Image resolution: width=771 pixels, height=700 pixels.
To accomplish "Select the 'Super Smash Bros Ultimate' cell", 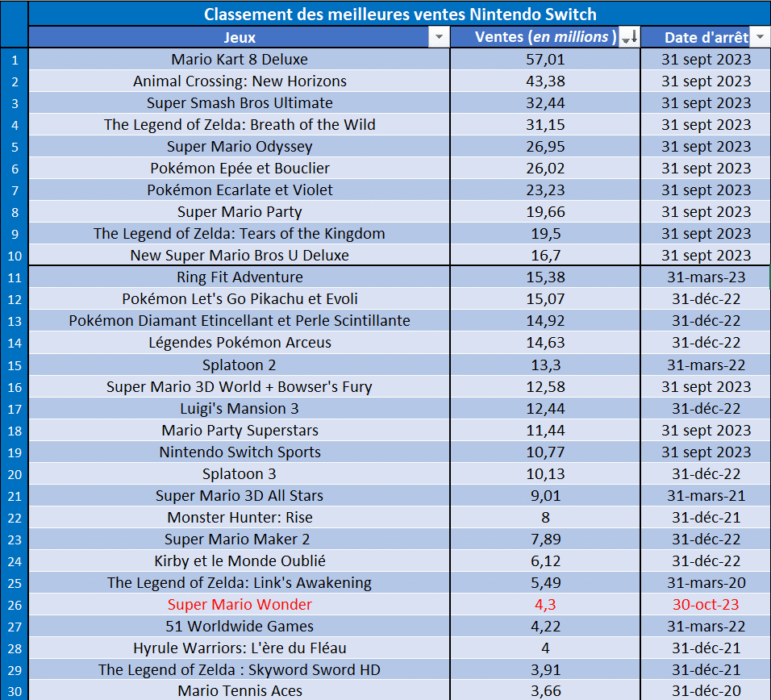I will click(x=240, y=102).
